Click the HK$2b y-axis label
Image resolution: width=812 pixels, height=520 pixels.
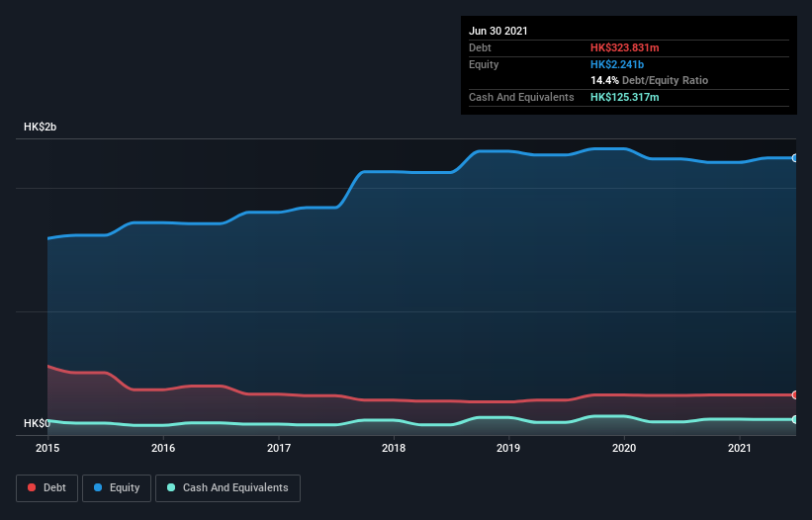[x=40, y=127]
